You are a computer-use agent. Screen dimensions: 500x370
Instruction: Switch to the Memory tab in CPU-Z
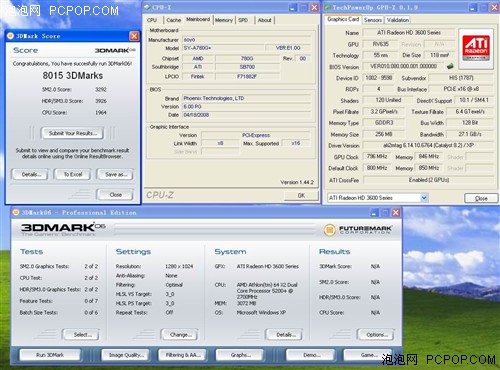click(224, 20)
